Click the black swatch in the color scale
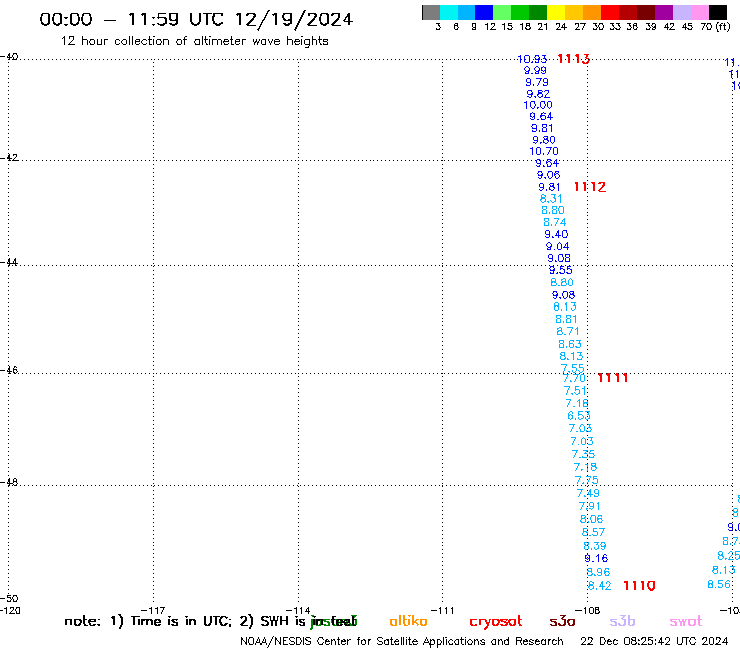740x650 pixels. point(718,12)
